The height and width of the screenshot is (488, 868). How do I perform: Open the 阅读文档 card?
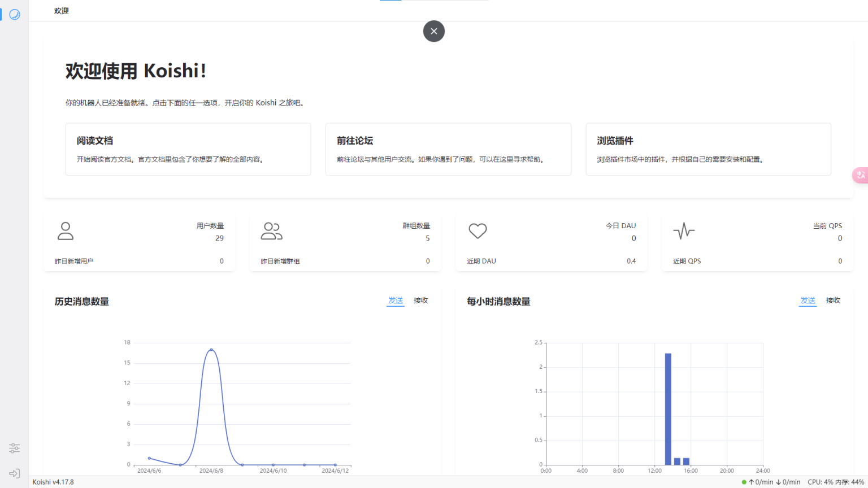188,149
